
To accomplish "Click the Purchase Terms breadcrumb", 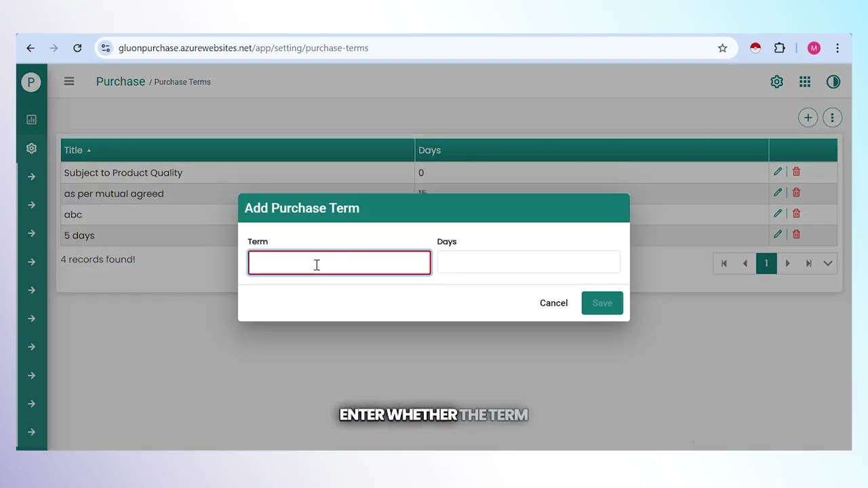I will coord(182,82).
